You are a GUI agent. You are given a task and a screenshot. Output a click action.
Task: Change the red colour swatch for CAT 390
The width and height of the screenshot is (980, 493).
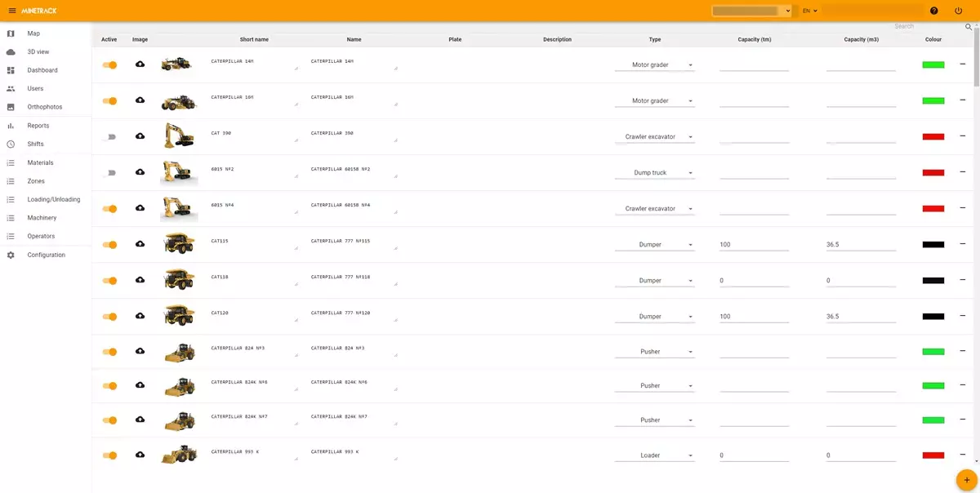[933, 136]
